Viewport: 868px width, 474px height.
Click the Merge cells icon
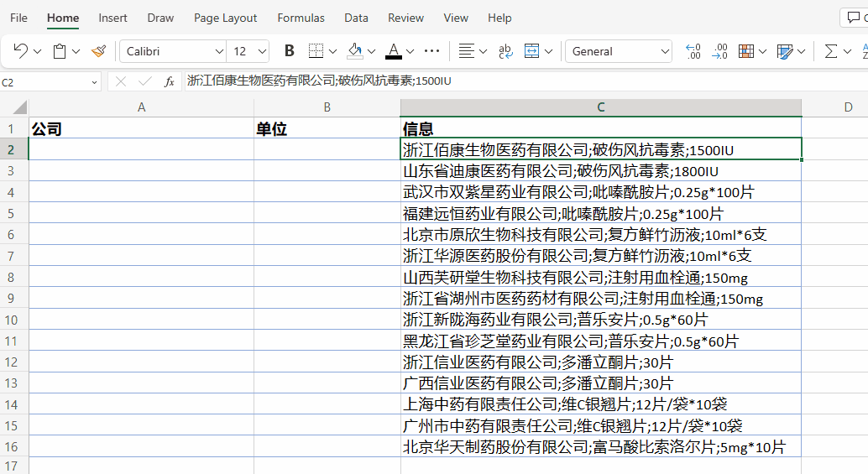[x=531, y=51]
